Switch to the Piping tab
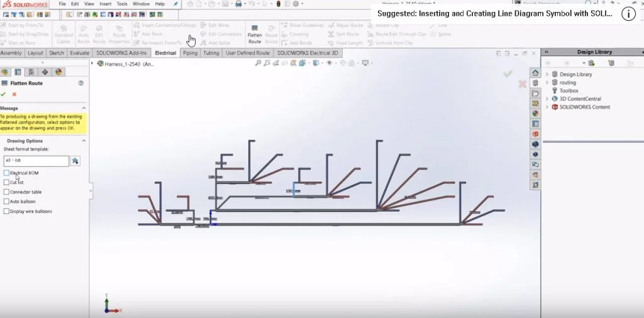This screenshot has height=318, width=644. [x=190, y=53]
